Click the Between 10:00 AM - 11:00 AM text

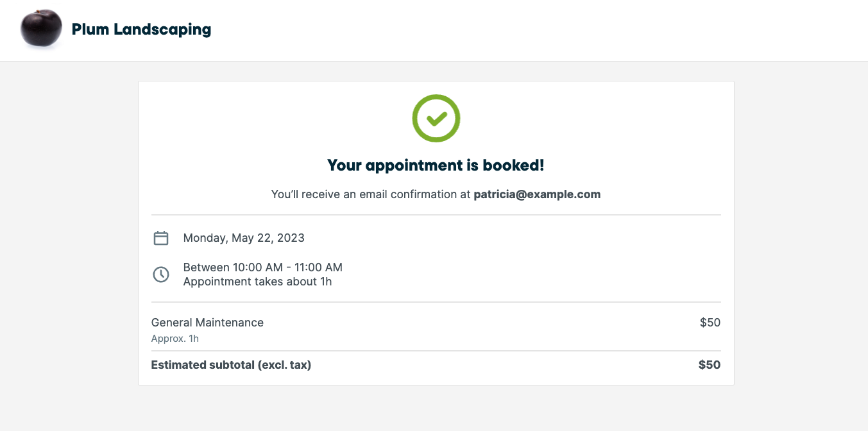tap(263, 267)
